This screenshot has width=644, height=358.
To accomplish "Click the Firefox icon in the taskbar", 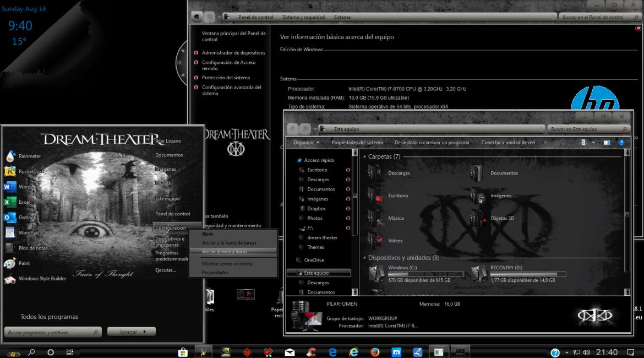I will [375, 352].
